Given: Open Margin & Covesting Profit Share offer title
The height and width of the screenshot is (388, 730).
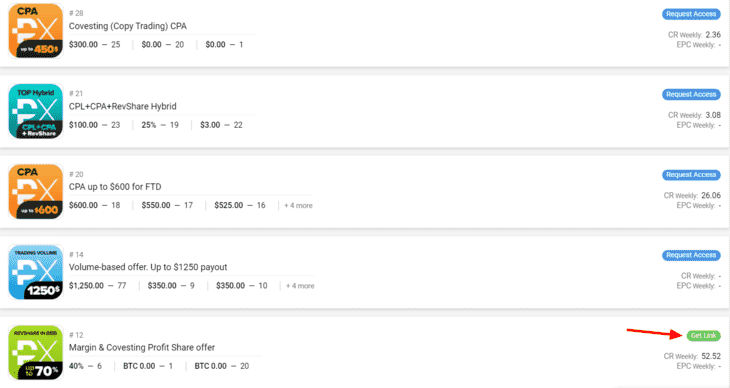Looking at the screenshot, I should click(x=142, y=347).
